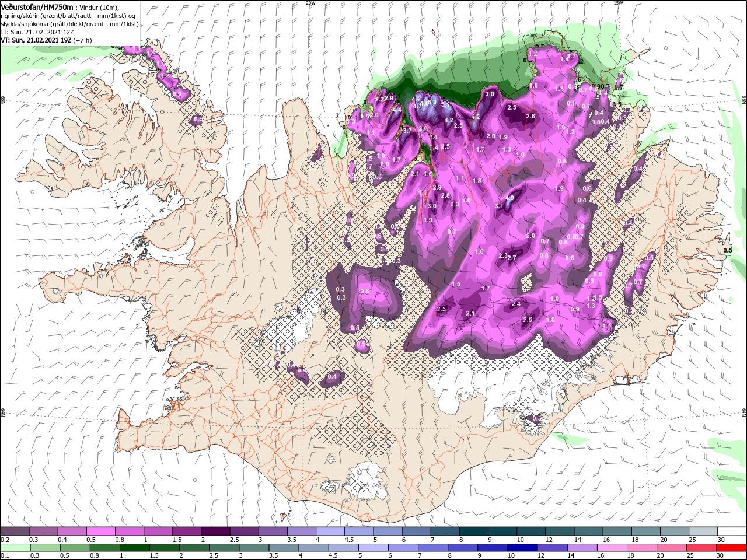The width and height of the screenshot is (747, 560).
Task: Click the lavender 4 snow legend swatch
Action: [x=330, y=531]
